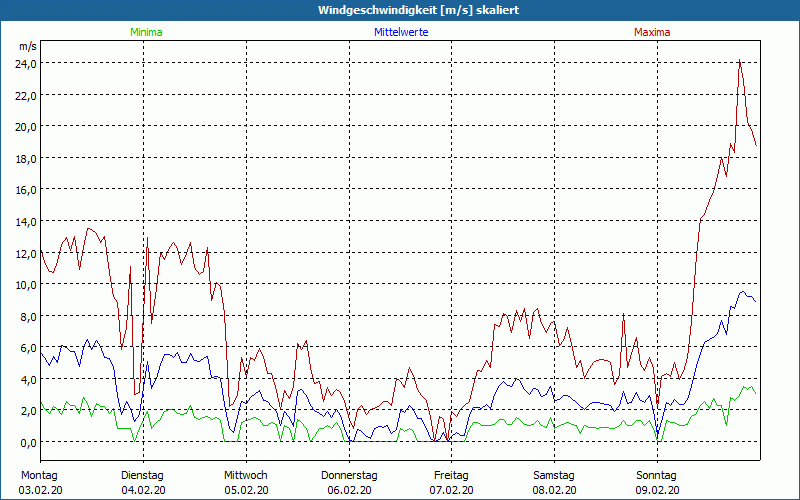Click the 10,0 y-axis value

coord(25,284)
